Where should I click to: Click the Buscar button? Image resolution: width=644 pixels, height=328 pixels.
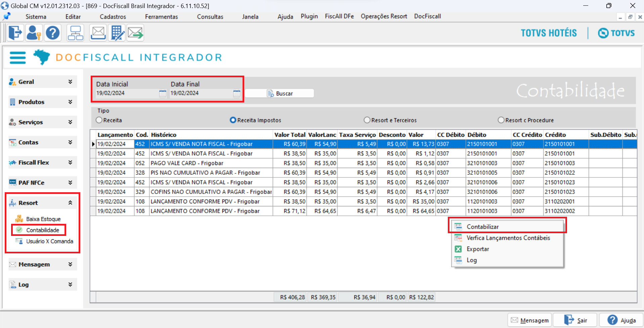pos(280,93)
